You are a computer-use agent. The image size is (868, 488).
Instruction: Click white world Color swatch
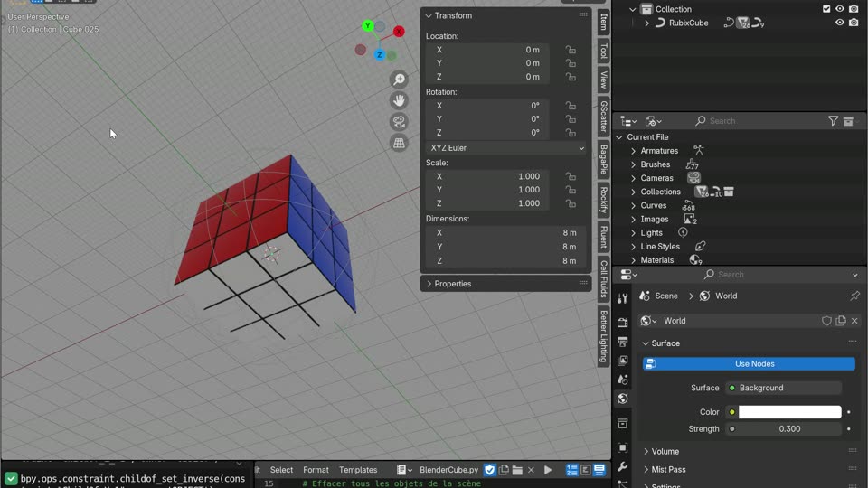[x=790, y=412]
